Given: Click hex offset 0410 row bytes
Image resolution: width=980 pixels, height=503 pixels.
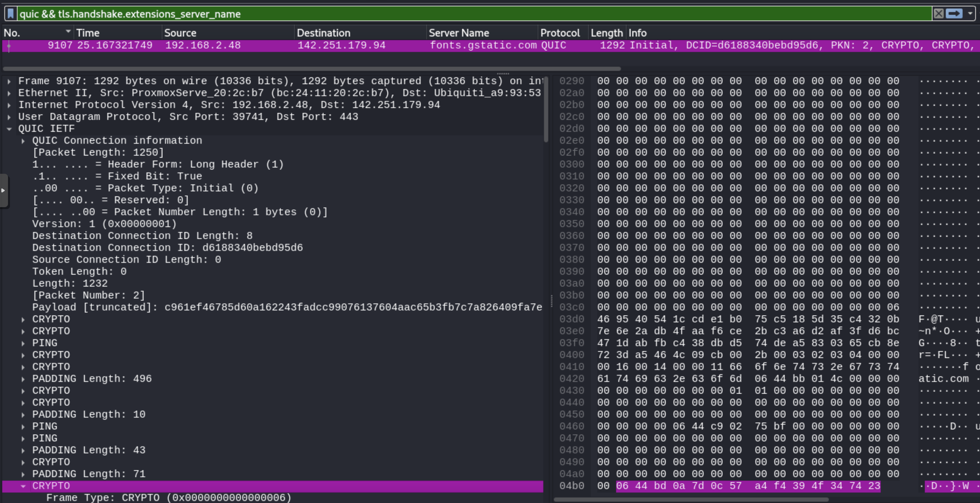Looking at the screenshot, I should coord(748,367).
